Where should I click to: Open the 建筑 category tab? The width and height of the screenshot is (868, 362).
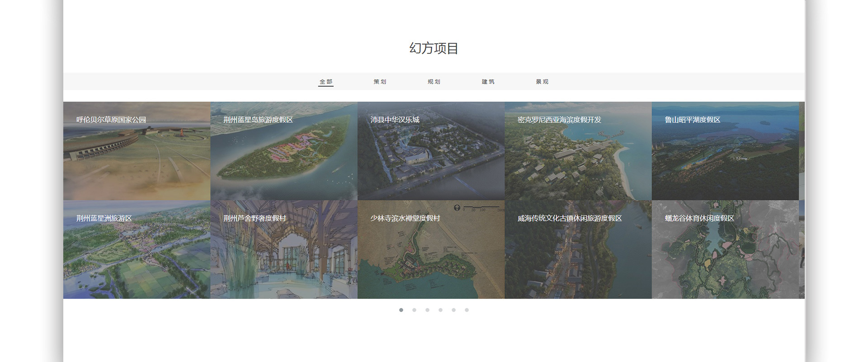point(488,82)
